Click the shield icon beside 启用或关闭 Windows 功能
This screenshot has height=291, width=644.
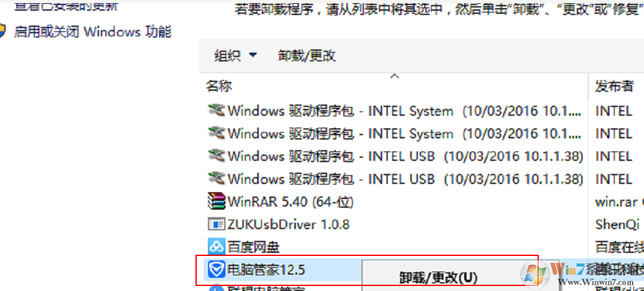pyautogui.click(x=4, y=31)
